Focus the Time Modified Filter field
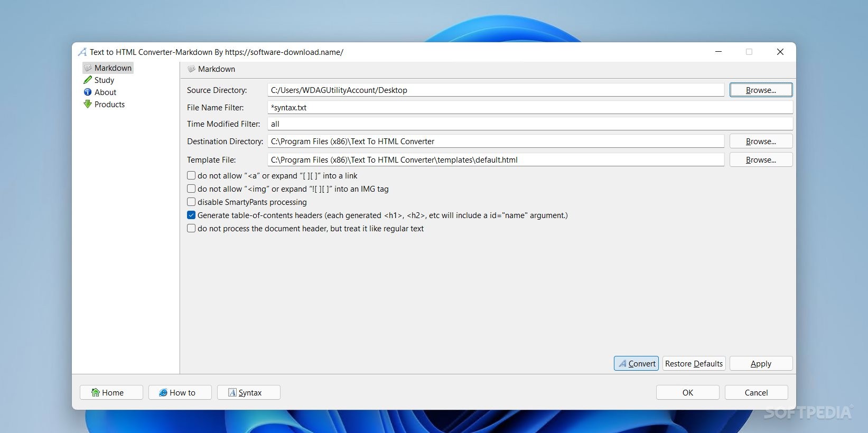 coord(530,124)
